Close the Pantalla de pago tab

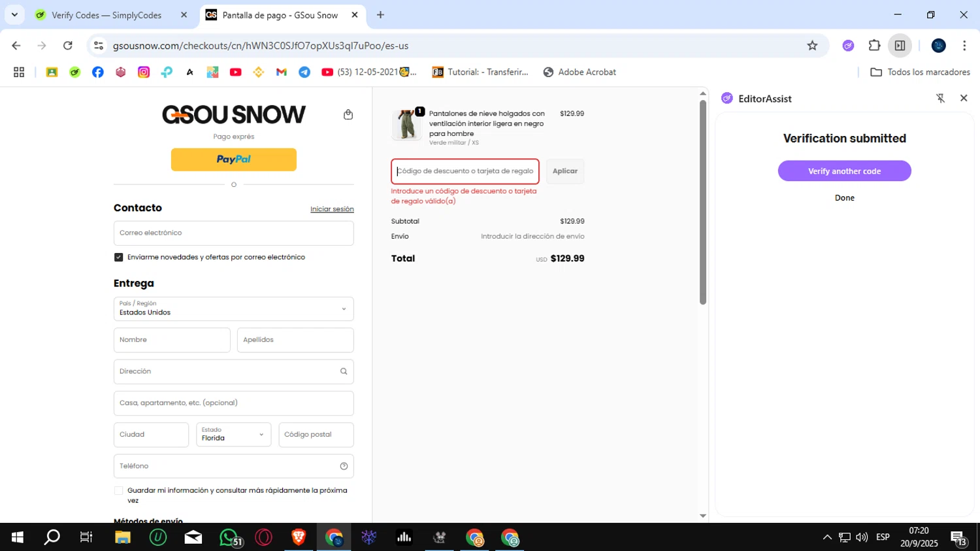click(355, 15)
